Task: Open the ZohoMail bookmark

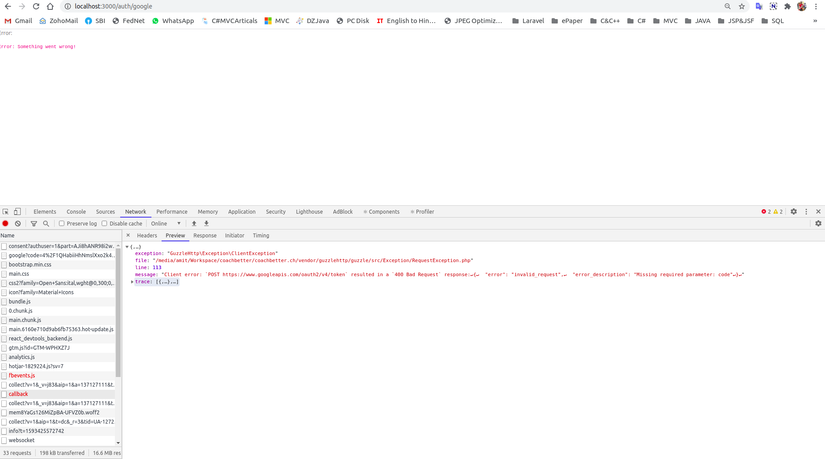Action: pyautogui.click(x=58, y=21)
